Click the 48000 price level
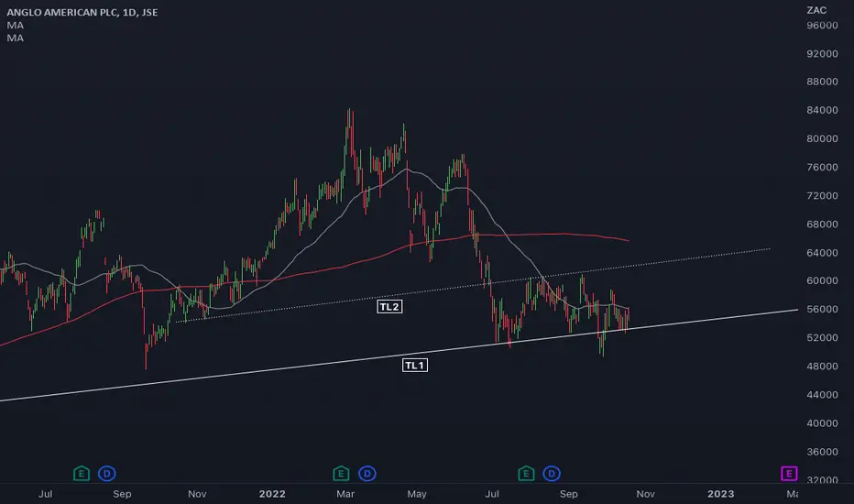The width and height of the screenshot is (854, 504). [822, 366]
